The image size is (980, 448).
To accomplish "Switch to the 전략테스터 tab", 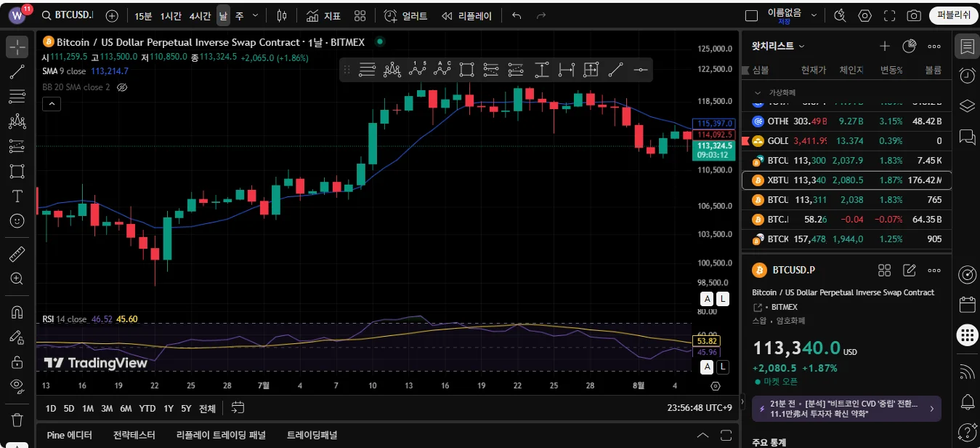I will coord(134,435).
